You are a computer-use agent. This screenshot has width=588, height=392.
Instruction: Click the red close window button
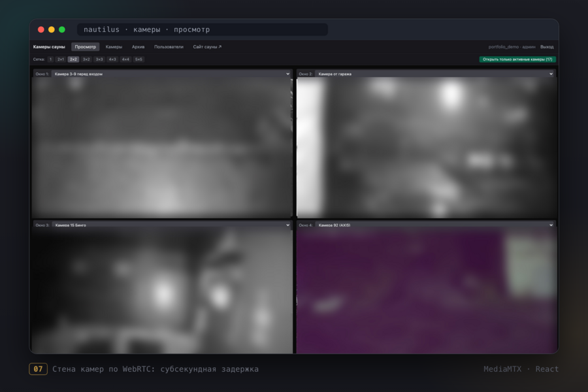pyautogui.click(x=41, y=29)
